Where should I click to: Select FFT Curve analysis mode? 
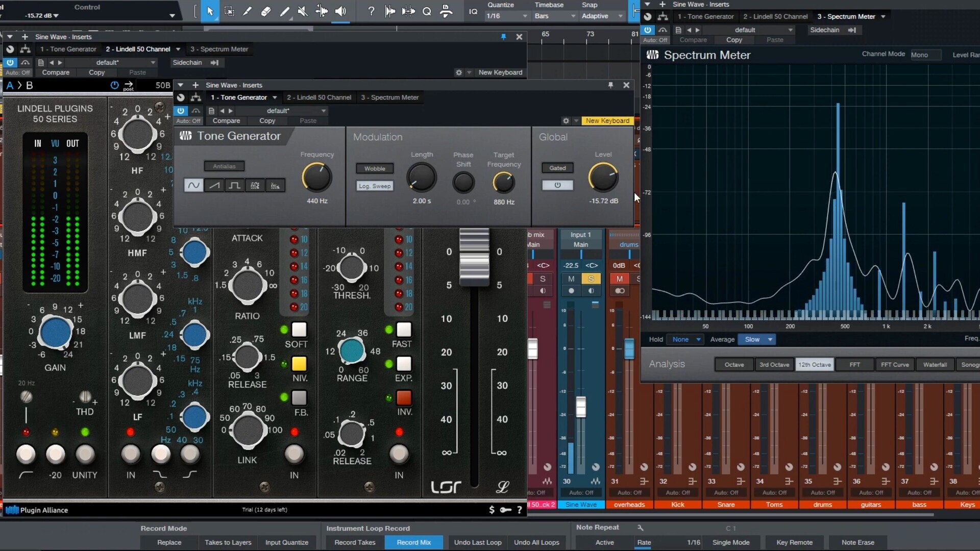895,365
